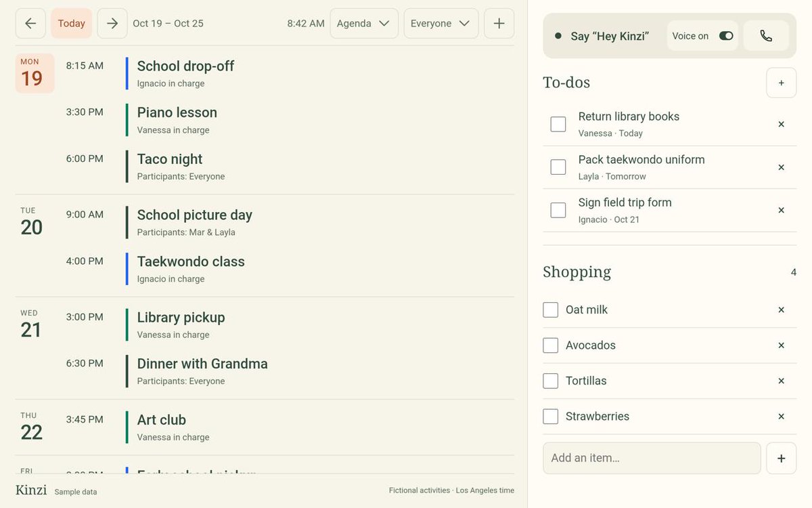Screen dimensions: 812x508
Task: Click the 8:42 AM clock text
Action: 306,23
